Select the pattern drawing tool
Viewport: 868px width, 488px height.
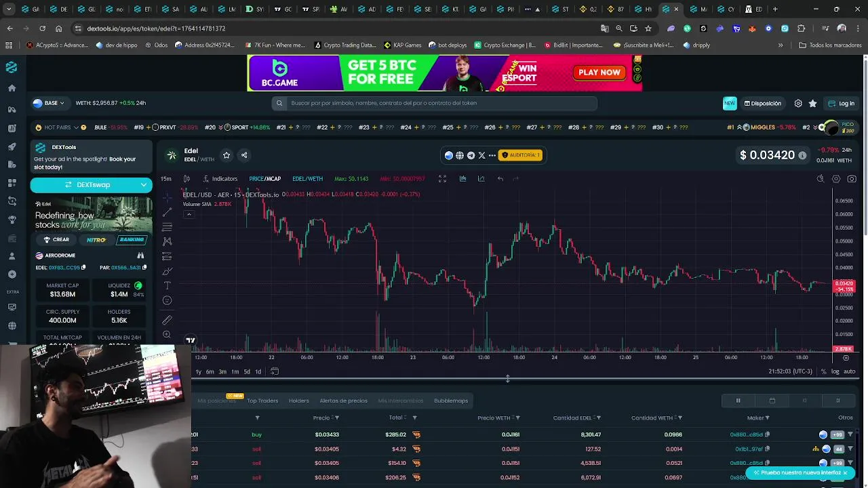(x=167, y=241)
